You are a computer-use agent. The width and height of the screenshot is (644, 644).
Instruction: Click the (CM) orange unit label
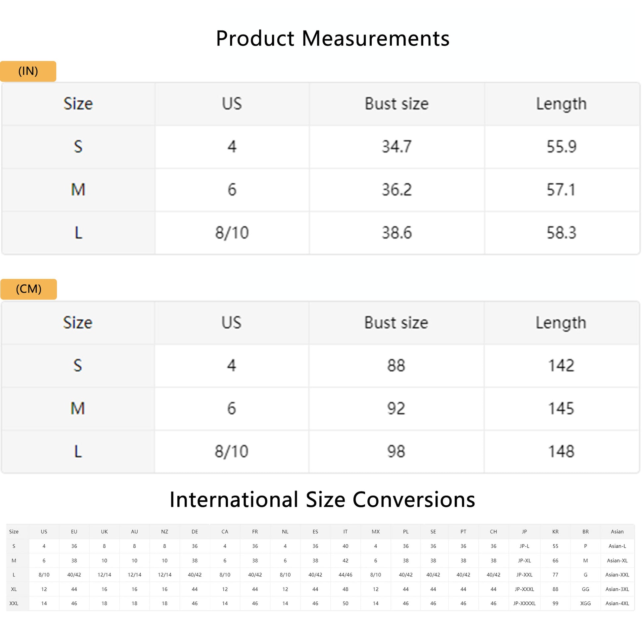(29, 289)
